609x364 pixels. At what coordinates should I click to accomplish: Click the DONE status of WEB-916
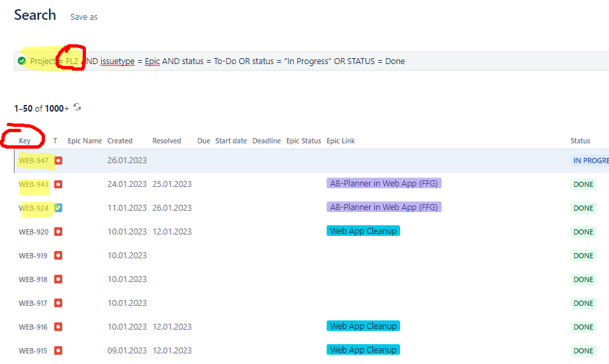click(583, 327)
